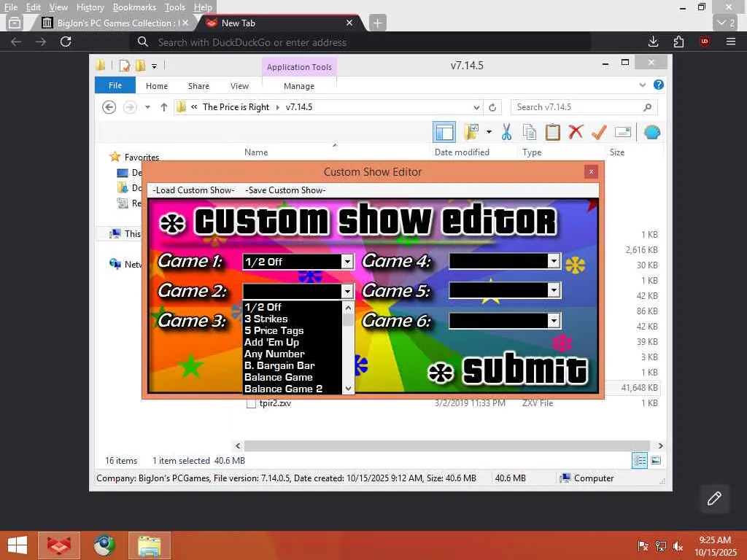This screenshot has height=560, width=747.
Task: Choose 3 Strikes from the game list
Action: [266, 319]
